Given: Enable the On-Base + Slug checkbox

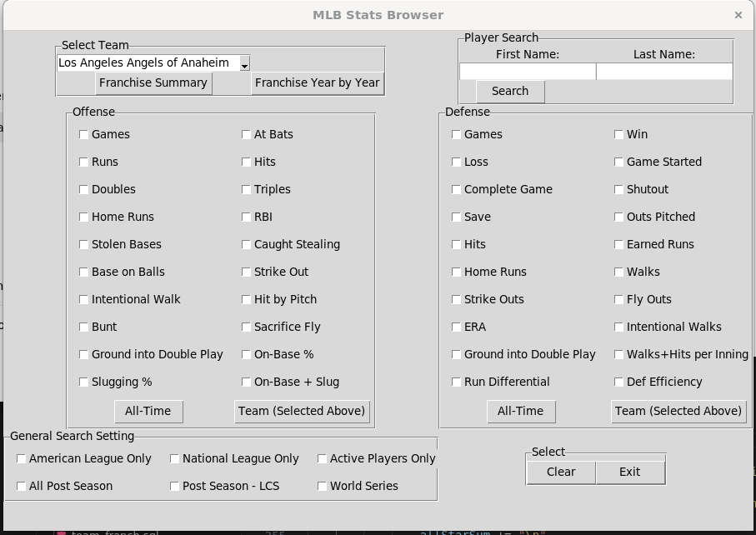Looking at the screenshot, I should [x=246, y=382].
